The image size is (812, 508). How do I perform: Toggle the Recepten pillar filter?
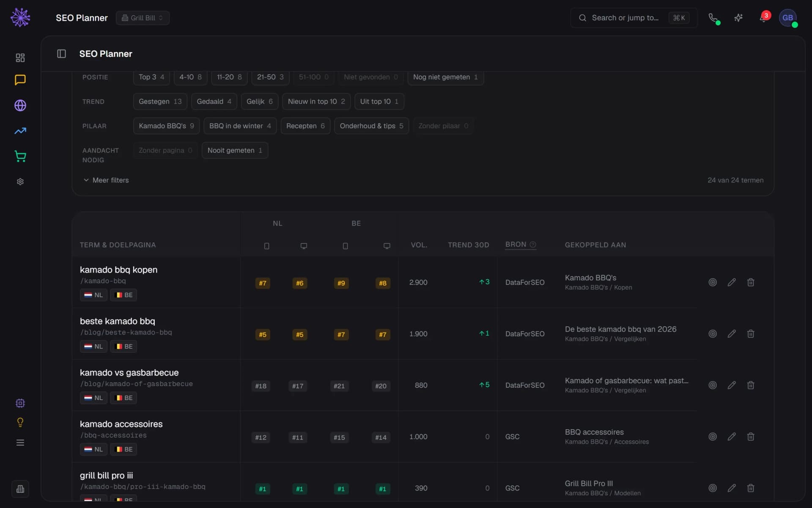[x=305, y=126]
